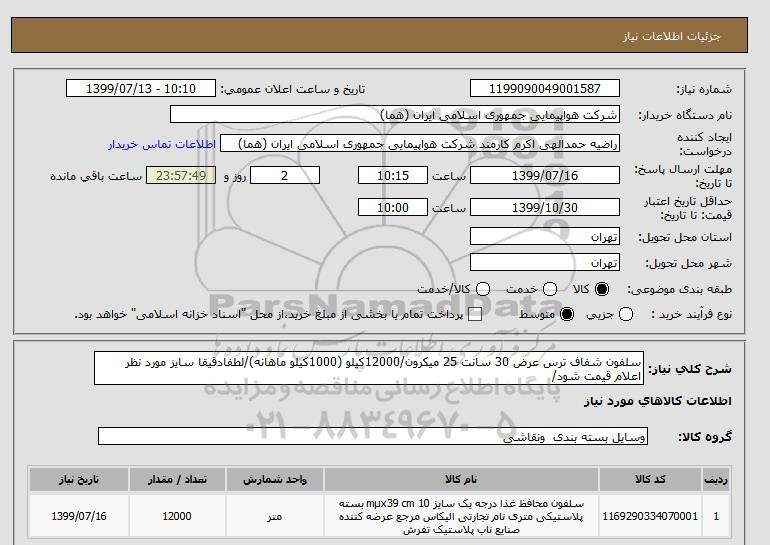The height and width of the screenshot is (545, 770).
Task: Click the ساعت باقی مانده label
Action: tap(96, 176)
